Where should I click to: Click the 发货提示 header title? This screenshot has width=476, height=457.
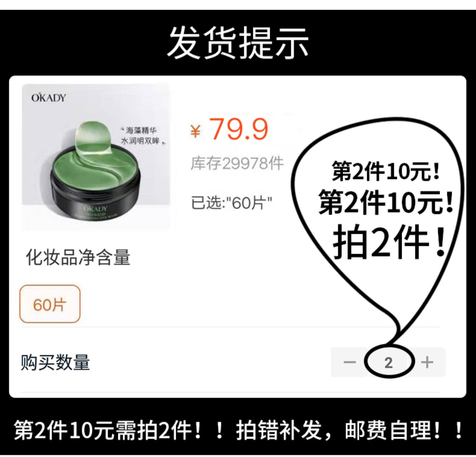[x=238, y=43]
